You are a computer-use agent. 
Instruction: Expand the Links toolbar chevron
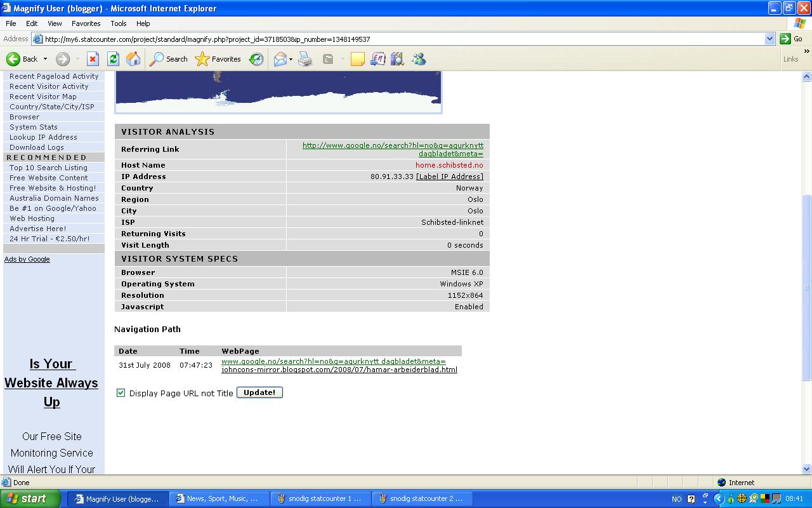[x=806, y=51]
